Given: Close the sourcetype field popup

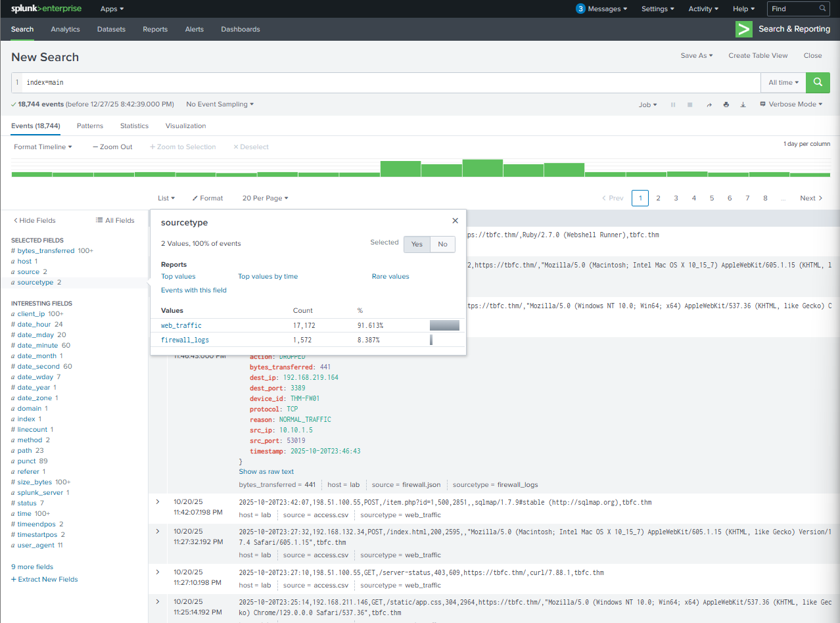Looking at the screenshot, I should (x=455, y=221).
